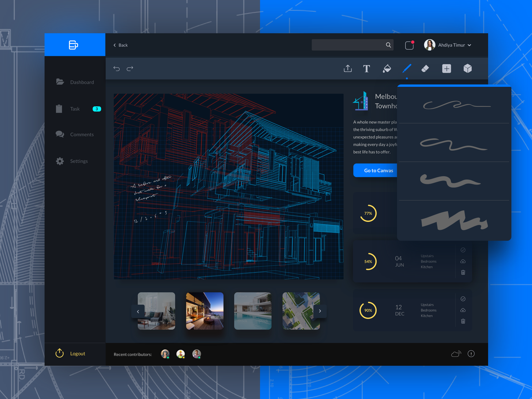Click the Task count badge showing 3
532x399 pixels.
(97, 109)
